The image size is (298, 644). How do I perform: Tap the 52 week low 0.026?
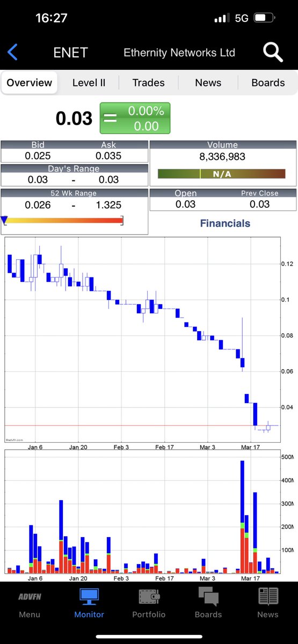[38, 204]
